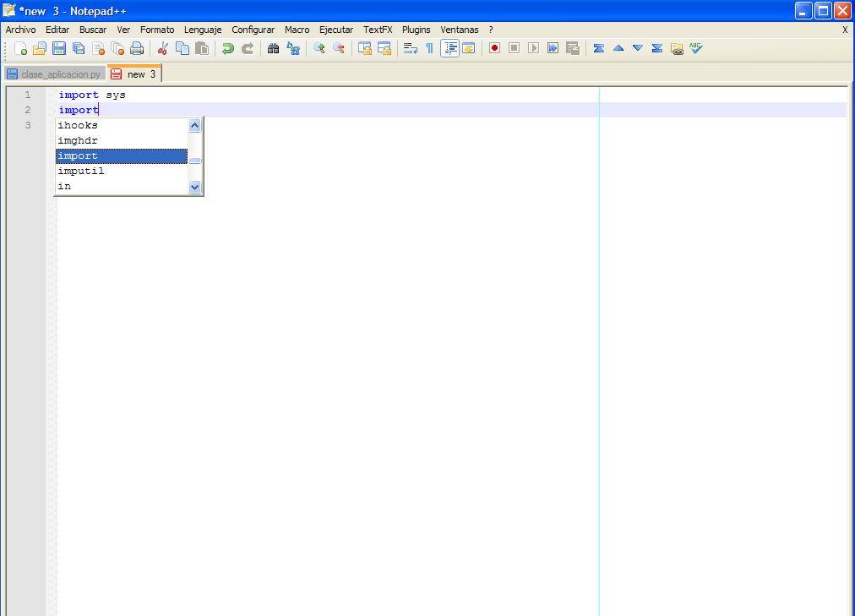Open the Ventanas menu
This screenshot has width=855, height=616.
(x=459, y=30)
